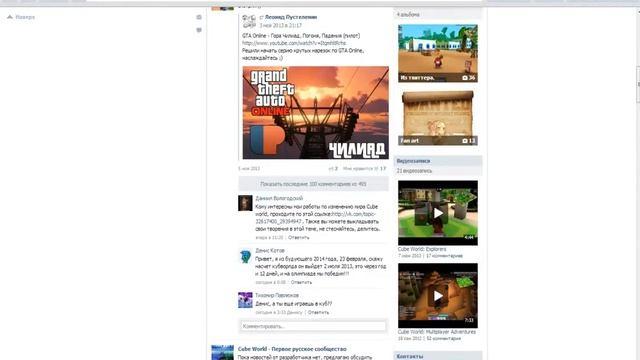Click the browser vertical scrollbar thumb
The width and height of the screenshot is (640, 360).
[638, 84]
